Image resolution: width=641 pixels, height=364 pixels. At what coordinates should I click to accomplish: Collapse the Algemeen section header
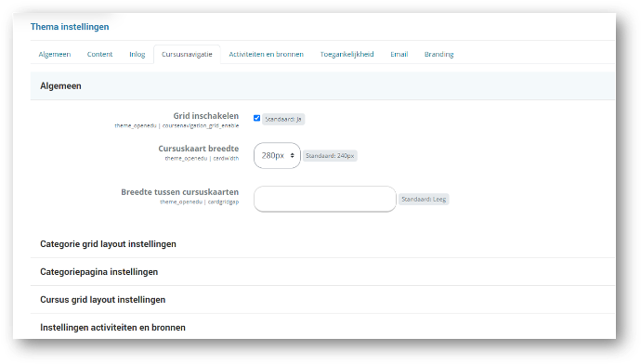[x=60, y=85]
